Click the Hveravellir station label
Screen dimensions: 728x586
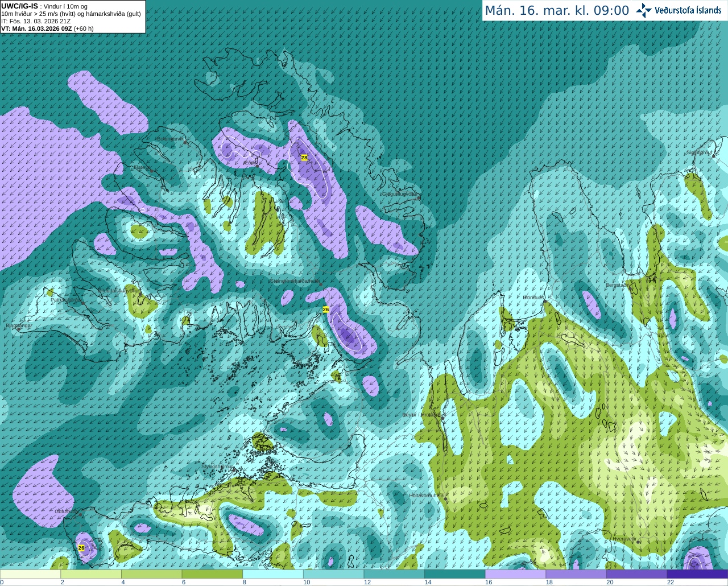[x=624, y=538]
